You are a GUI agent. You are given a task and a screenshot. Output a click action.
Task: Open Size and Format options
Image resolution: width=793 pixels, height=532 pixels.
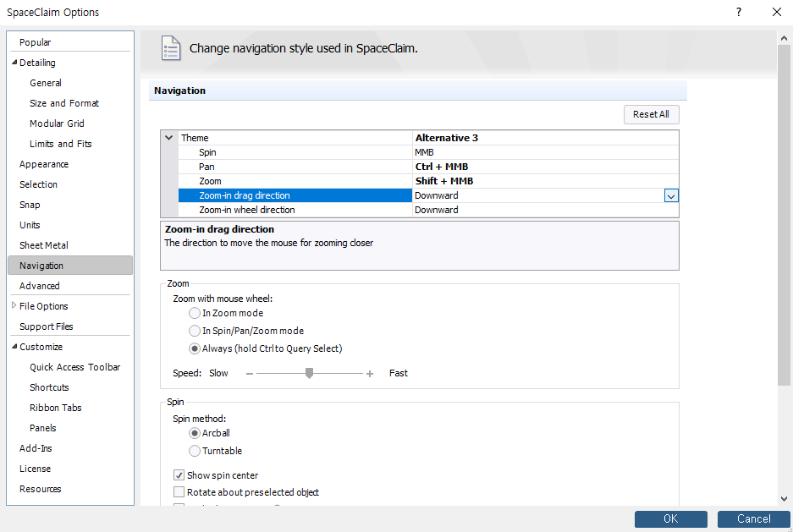pos(64,103)
